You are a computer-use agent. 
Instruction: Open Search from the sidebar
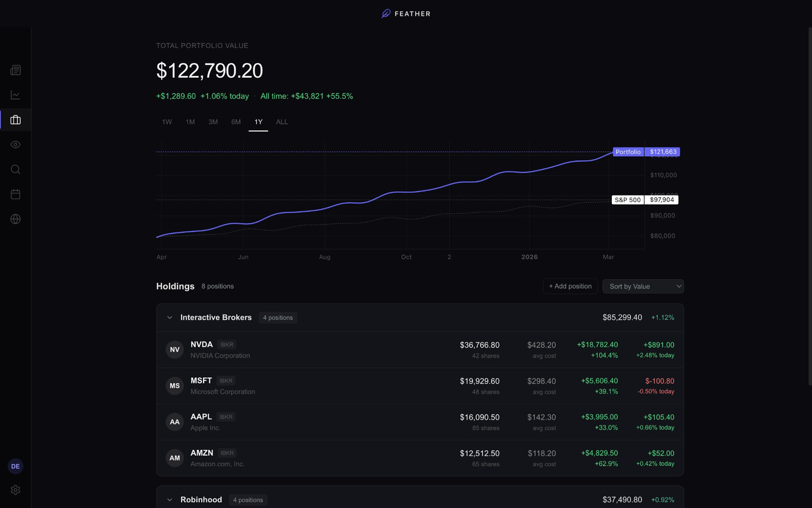(x=15, y=169)
